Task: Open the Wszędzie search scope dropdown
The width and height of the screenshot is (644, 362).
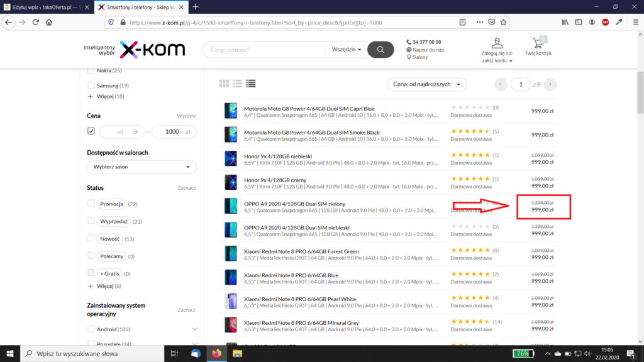Action: (x=347, y=49)
